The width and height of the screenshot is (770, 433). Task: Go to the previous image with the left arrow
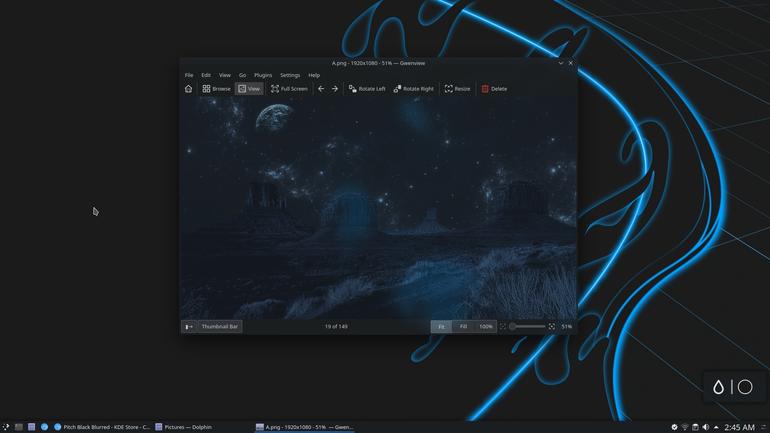(321, 89)
